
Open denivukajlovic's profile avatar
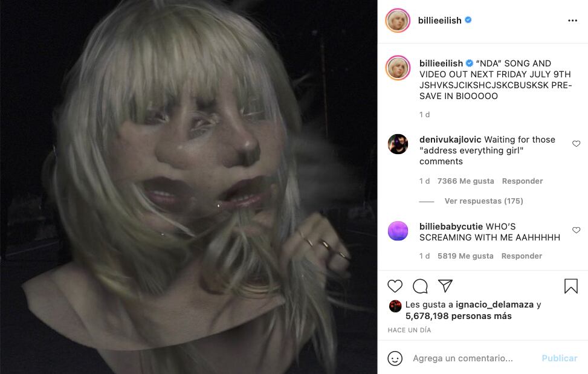[398, 144]
